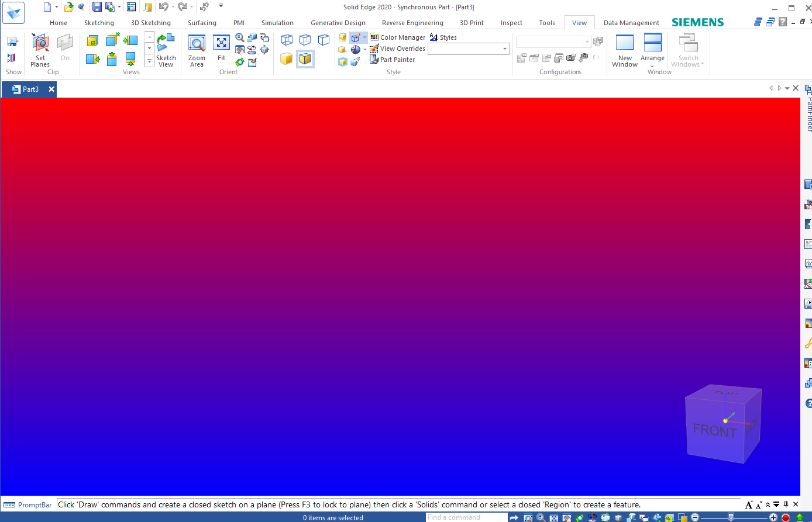Open the Set Planes clipping tool
The width and height of the screenshot is (812, 522).
pos(40,50)
